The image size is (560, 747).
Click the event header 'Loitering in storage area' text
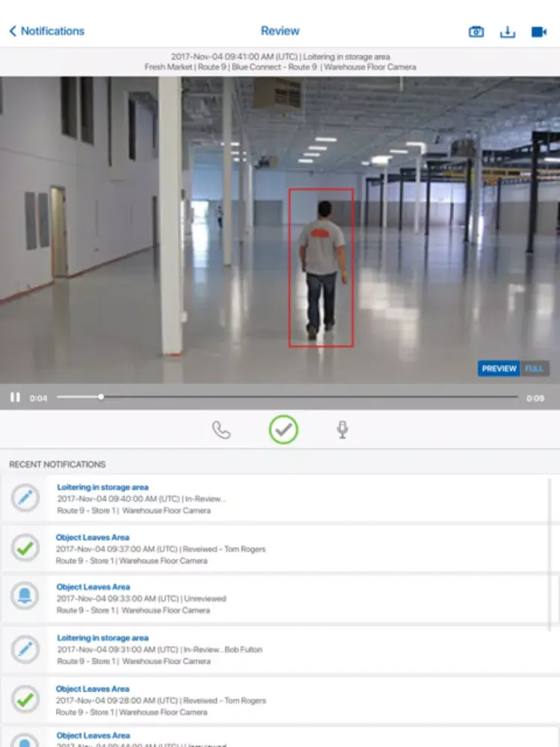click(x=346, y=57)
